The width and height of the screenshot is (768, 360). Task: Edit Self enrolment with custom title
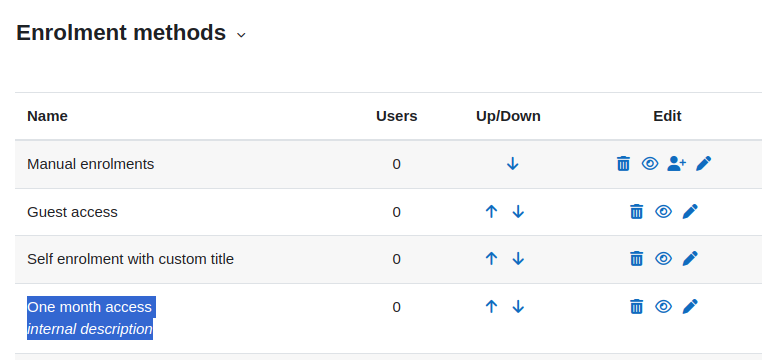[690, 259]
